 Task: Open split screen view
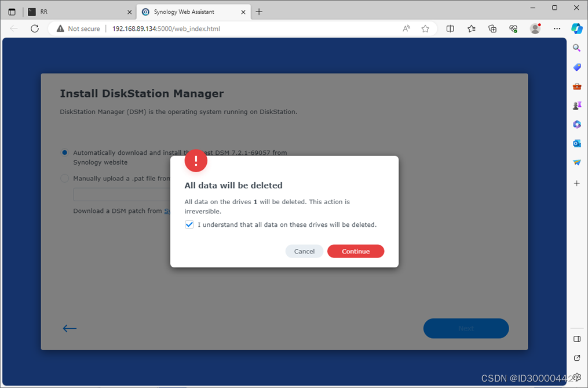(x=450, y=28)
